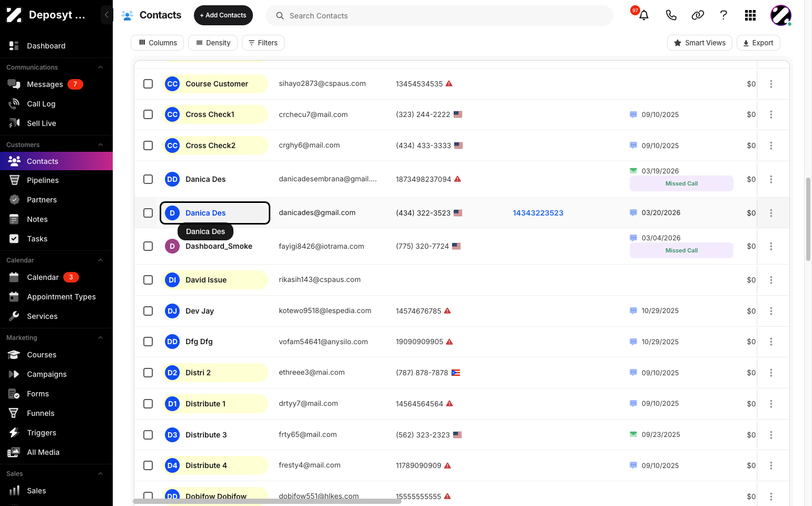
Task: Open Smart Views
Action: pos(700,43)
